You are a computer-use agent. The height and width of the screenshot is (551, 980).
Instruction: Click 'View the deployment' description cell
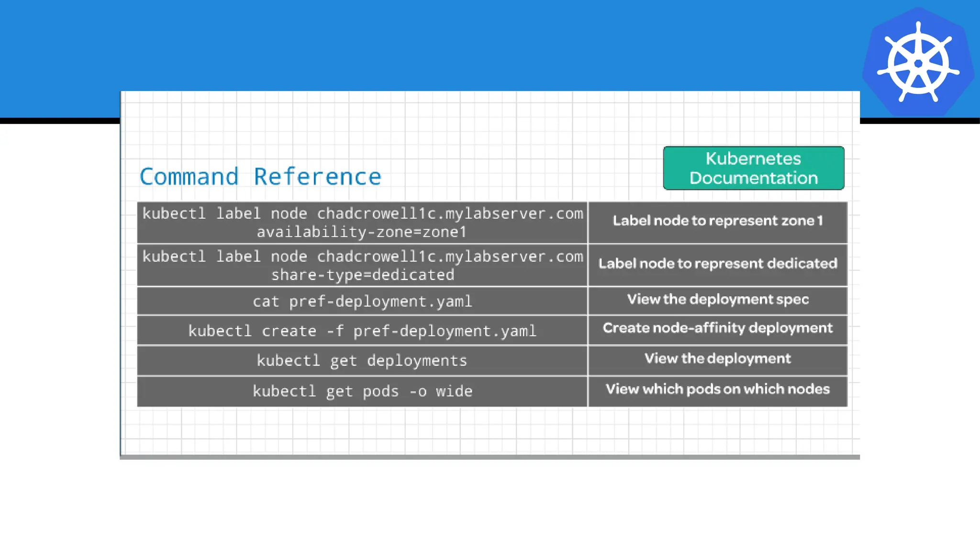(x=717, y=359)
